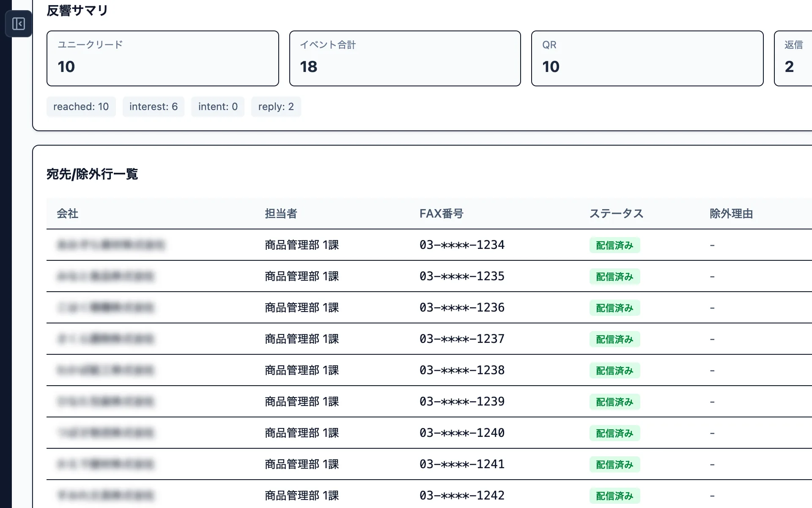Image resolution: width=812 pixels, height=508 pixels.
Task: Select FAX number 03-****-1234
Action: click(x=462, y=245)
